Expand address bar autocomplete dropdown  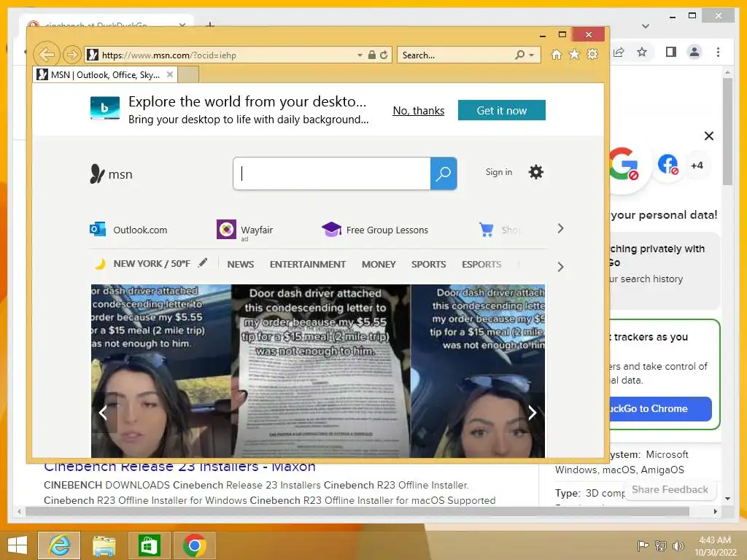tap(360, 55)
